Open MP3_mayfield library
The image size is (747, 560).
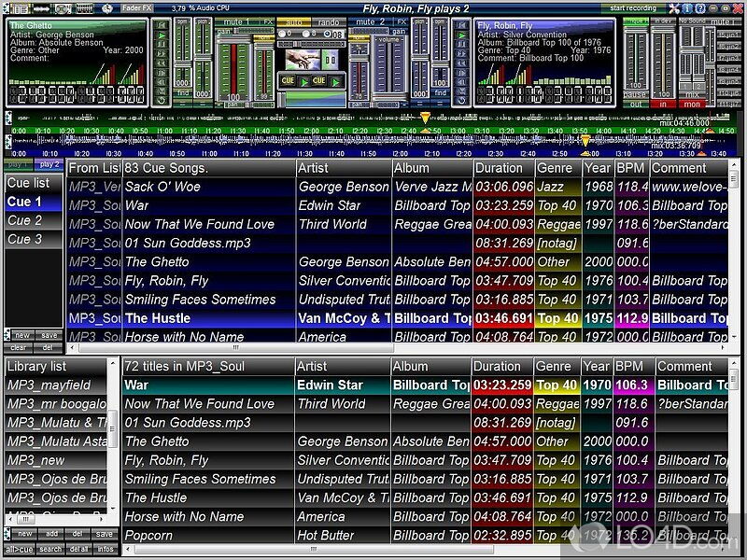(x=56, y=385)
